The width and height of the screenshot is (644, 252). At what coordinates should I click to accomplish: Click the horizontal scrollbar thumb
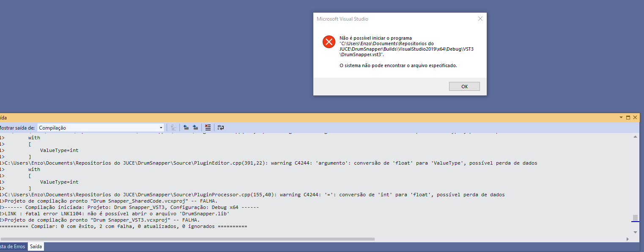187,239
